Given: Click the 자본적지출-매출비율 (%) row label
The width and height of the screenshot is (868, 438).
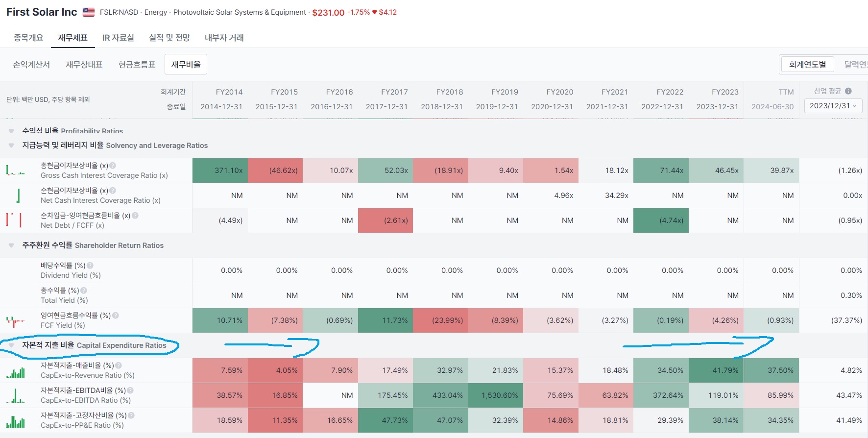Looking at the screenshot, I should [77, 365].
